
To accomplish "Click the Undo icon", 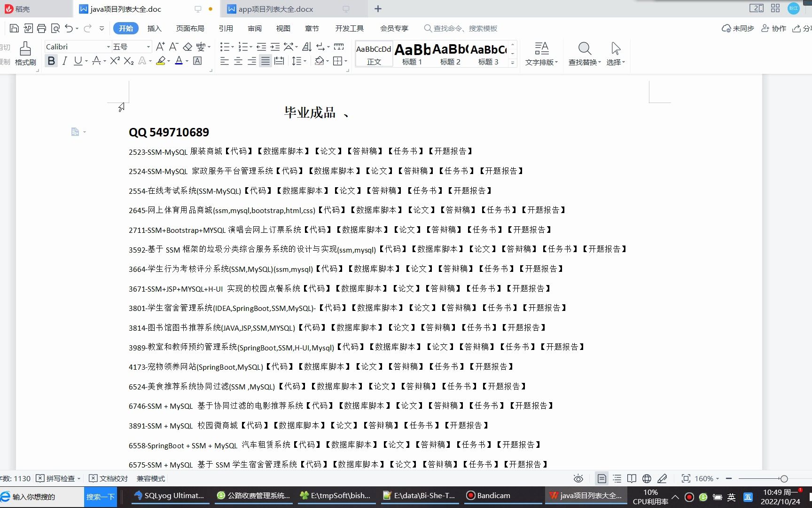I will click(x=69, y=28).
